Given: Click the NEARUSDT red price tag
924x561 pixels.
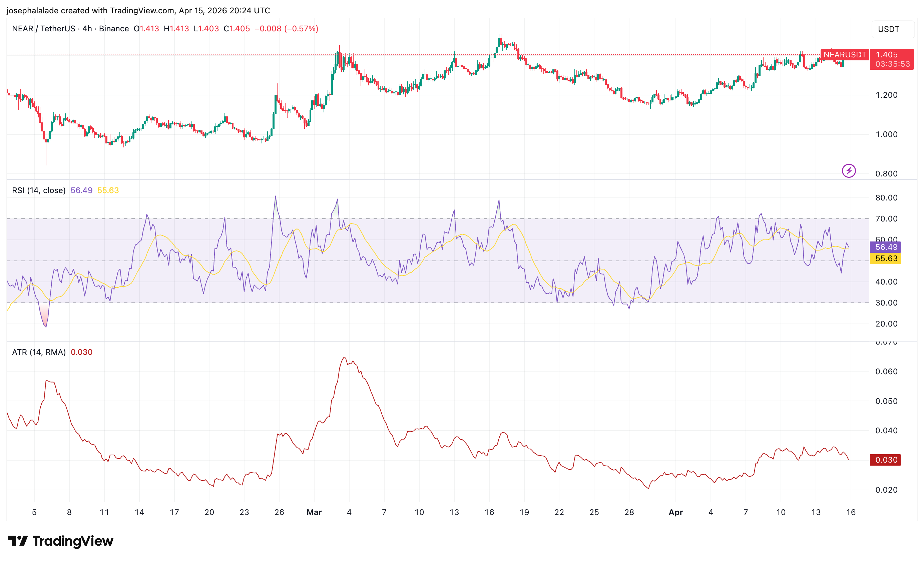Looking at the screenshot, I should 845,55.
